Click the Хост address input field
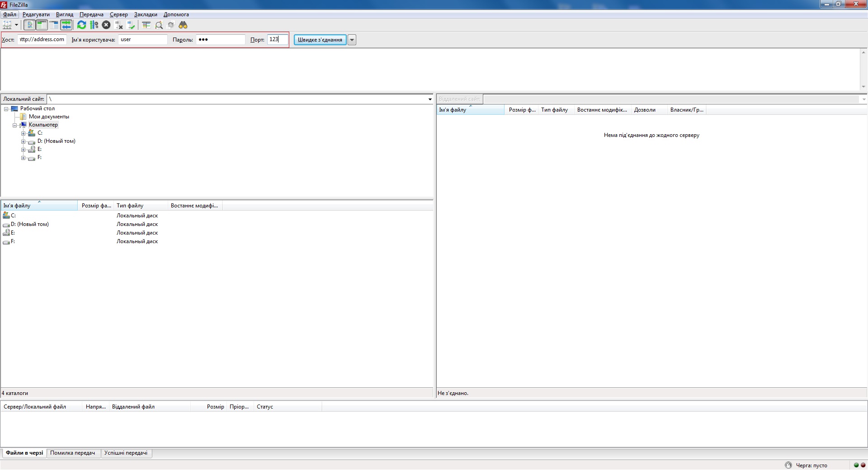The height and width of the screenshot is (470, 868). point(42,40)
